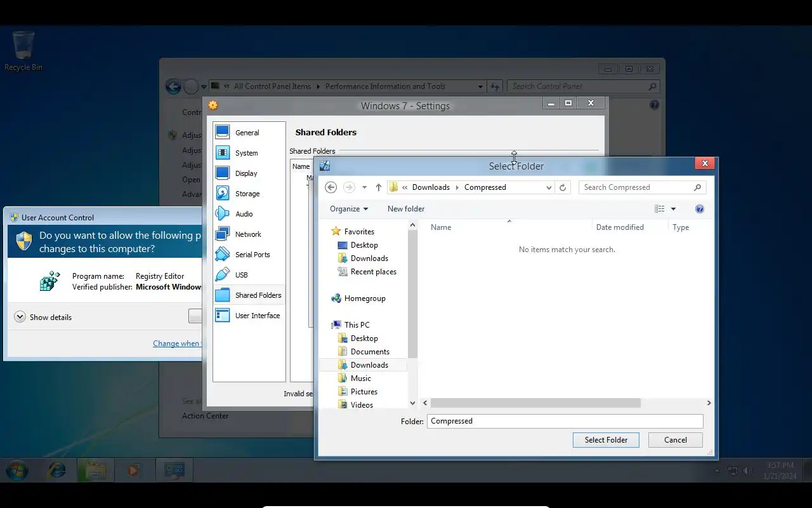Open Action Center link in Control Panel
The width and height of the screenshot is (812, 508).
[206, 416]
